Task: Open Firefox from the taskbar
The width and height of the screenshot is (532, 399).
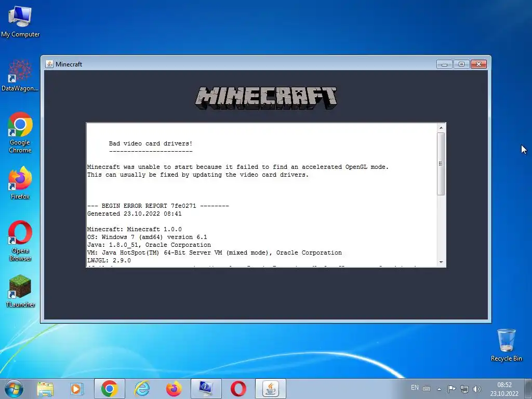Action: point(174,389)
